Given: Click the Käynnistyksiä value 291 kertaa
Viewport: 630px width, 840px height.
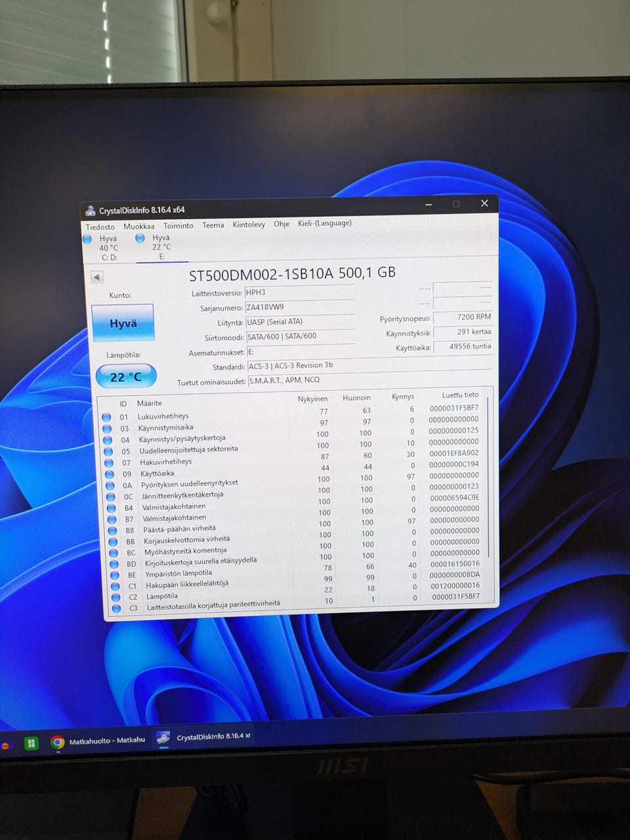Looking at the screenshot, I should tap(463, 332).
